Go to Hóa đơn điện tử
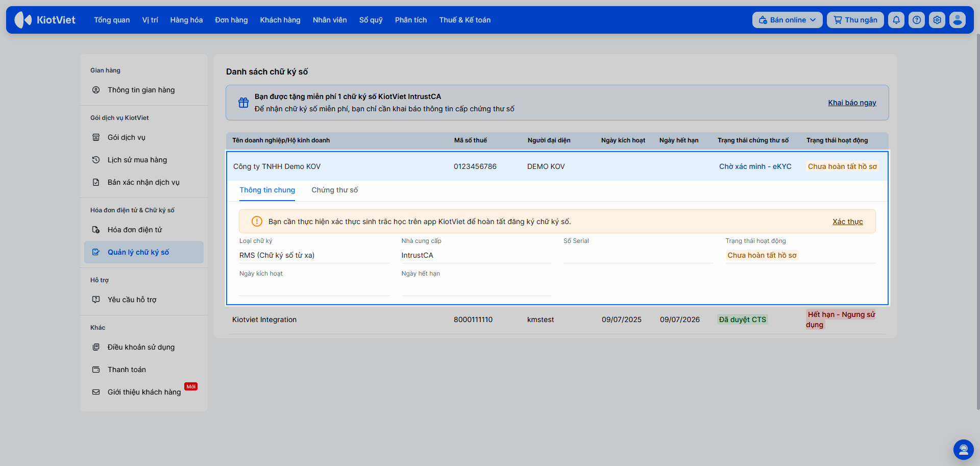 [144, 230]
